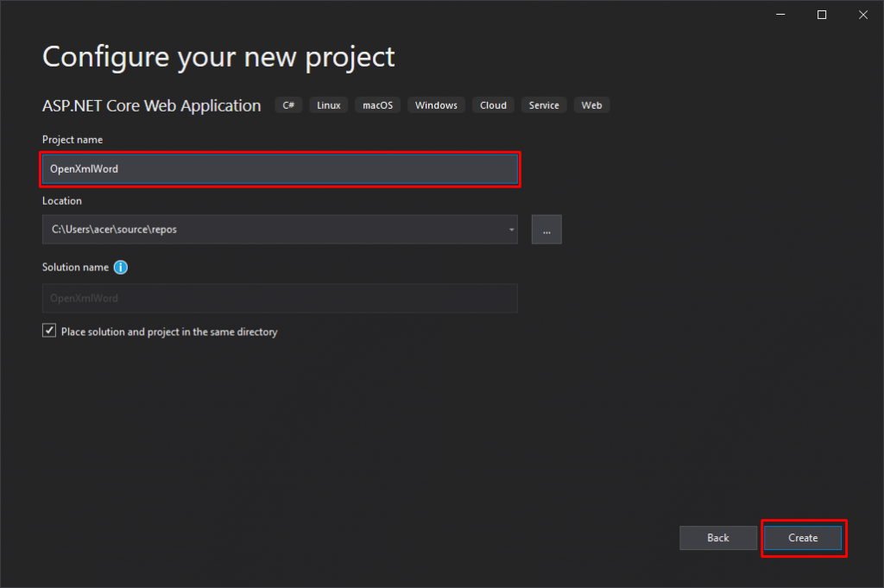Show the Solution name info icon tooltip
Image resolution: width=884 pixels, height=588 pixels.
click(x=121, y=267)
